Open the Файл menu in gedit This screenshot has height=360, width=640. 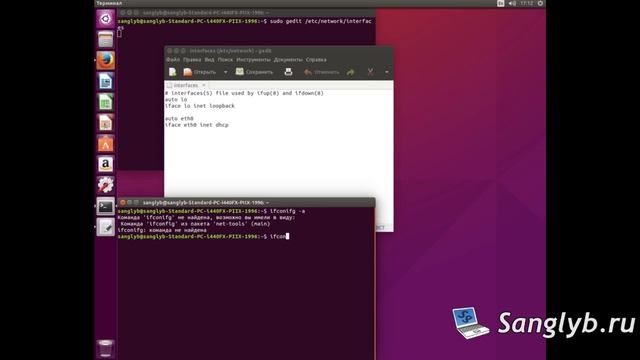tap(173, 60)
